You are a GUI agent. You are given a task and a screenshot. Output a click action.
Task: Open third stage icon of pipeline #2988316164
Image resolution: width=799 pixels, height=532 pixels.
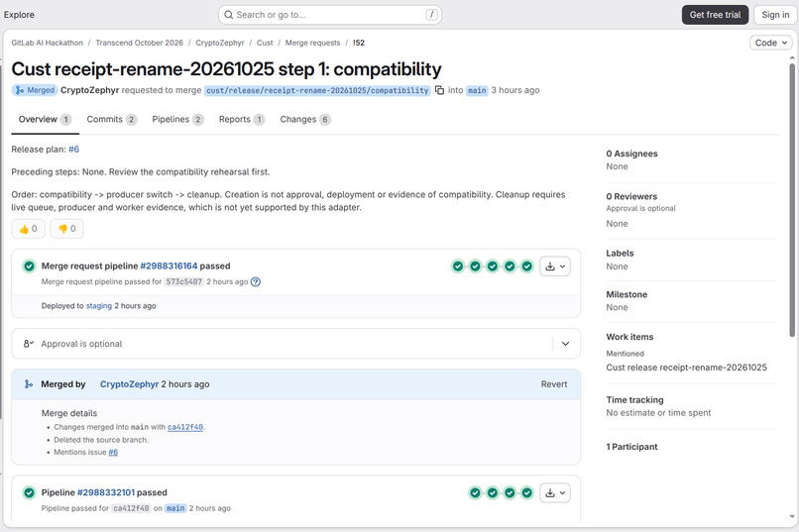(x=493, y=266)
